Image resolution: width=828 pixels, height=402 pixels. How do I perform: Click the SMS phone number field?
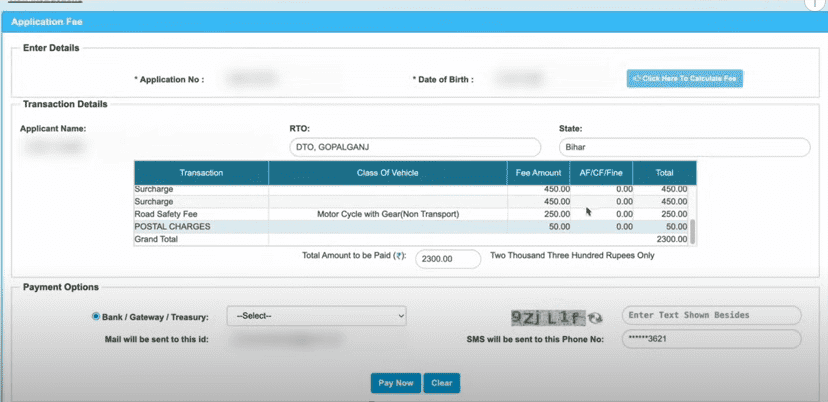pyautogui.click(x=711, y=339)
